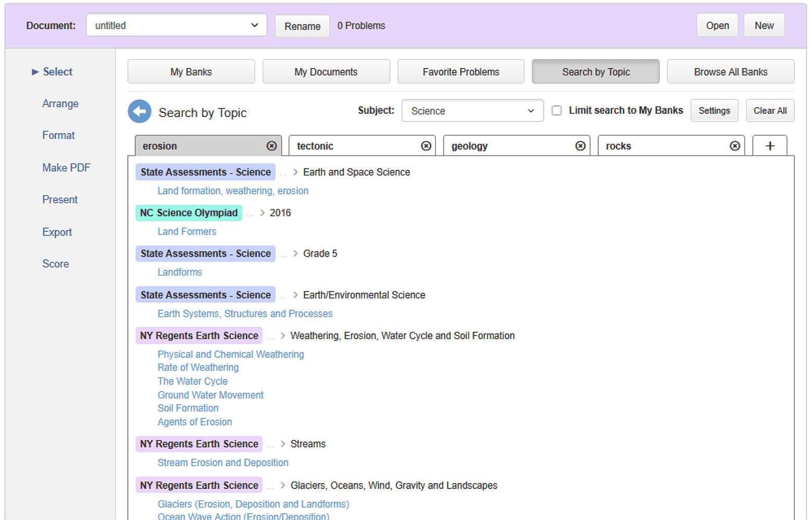Open search Settings
812x520 pixels.
tap(714, 110)
